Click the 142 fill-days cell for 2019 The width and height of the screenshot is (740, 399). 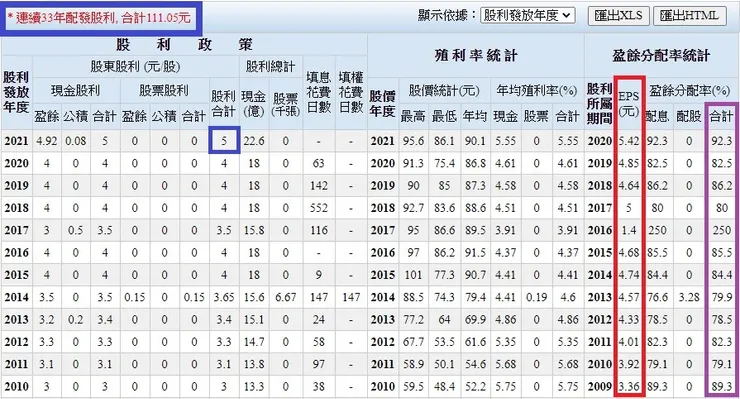pos(319,186)
